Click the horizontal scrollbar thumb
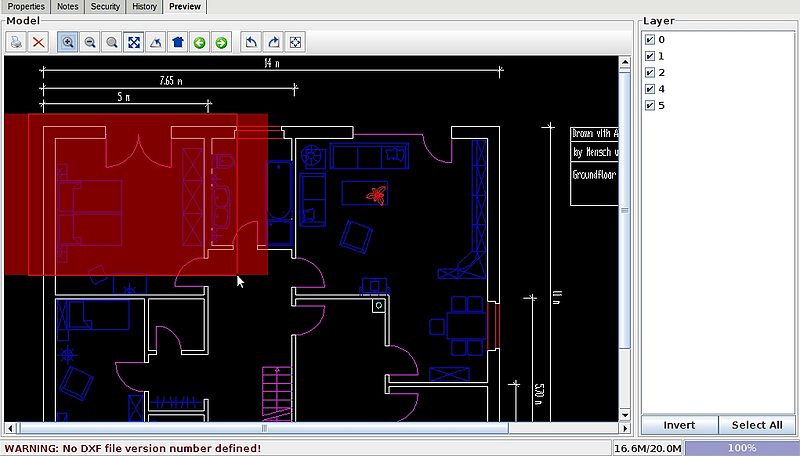 coord(264,428)
